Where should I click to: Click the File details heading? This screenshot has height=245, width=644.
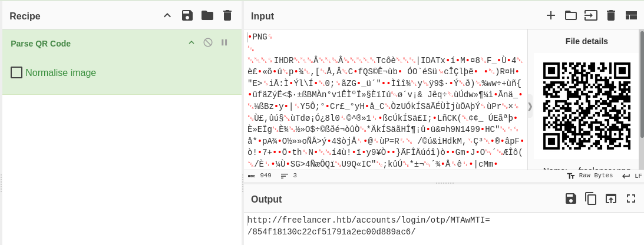(x=586, y=41)
